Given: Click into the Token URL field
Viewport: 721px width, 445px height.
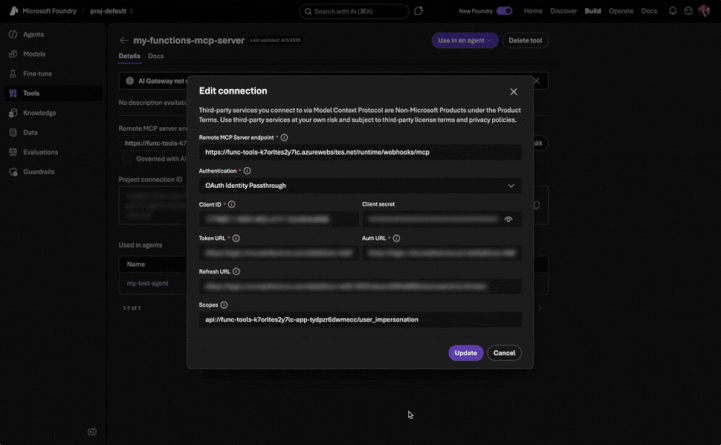Looking at the screenshot, I should coord(279,253).
